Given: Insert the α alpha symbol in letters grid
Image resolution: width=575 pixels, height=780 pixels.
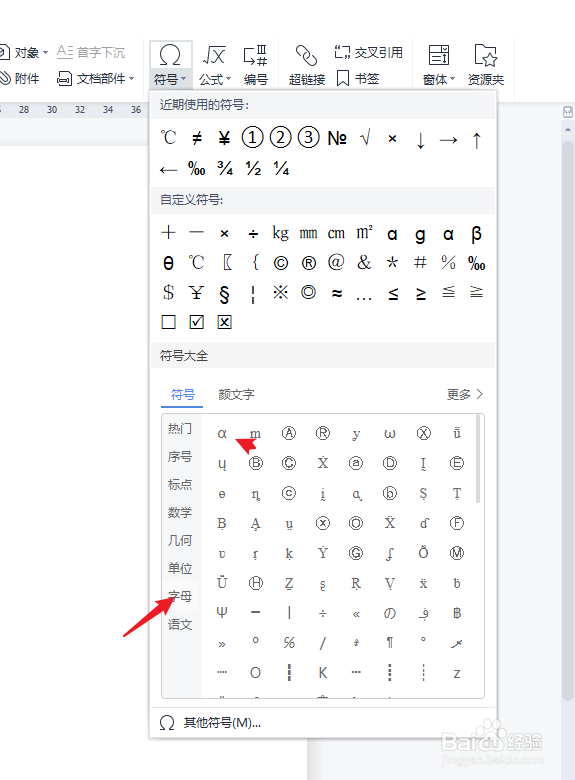Looking at the screenshot, I should tap(222, 434).
